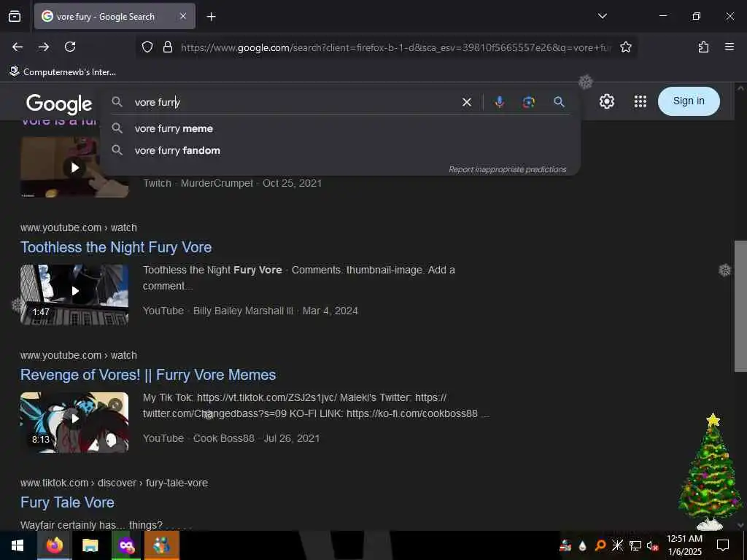Go forward using the forward arrow
Image resolution: width=747 pixels, height=560 pixels.
44,47
